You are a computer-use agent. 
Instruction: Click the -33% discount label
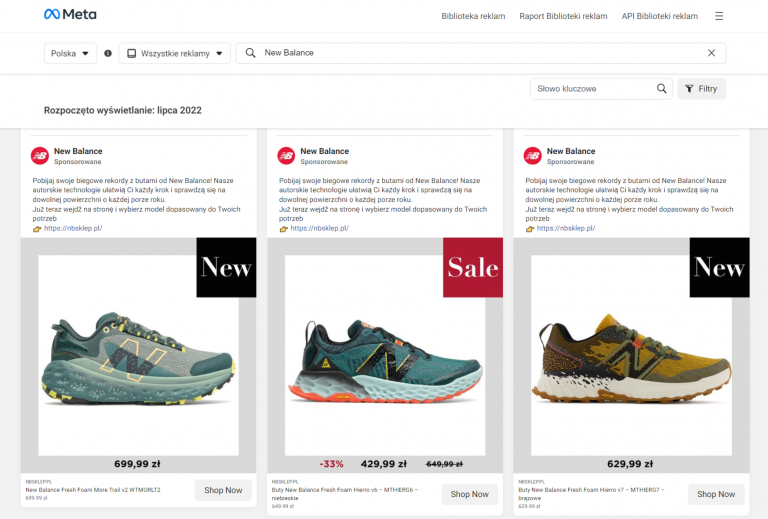click(331, 464)
